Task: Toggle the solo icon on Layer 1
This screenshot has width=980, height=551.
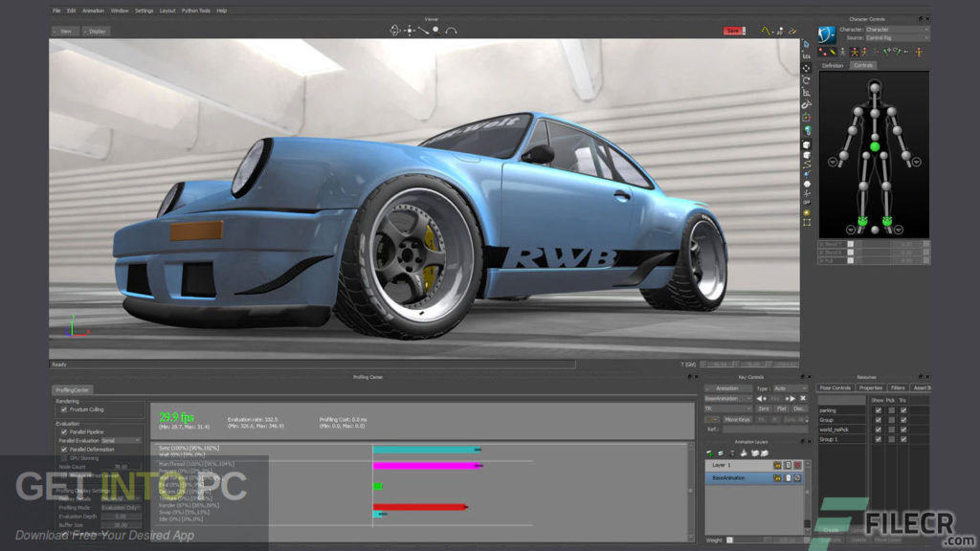Action: pyautogui.click(x=788, y=466)
